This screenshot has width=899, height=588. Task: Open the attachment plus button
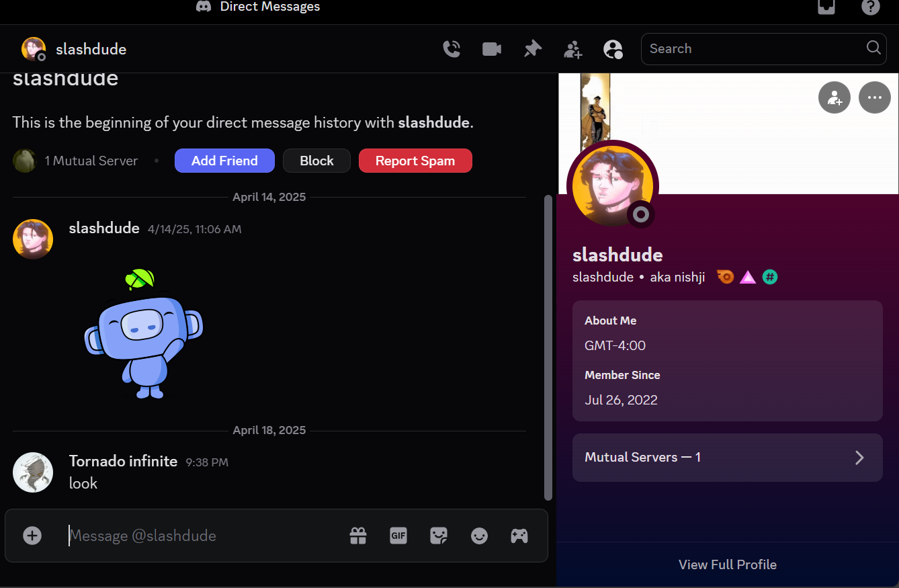coord(32,536)
